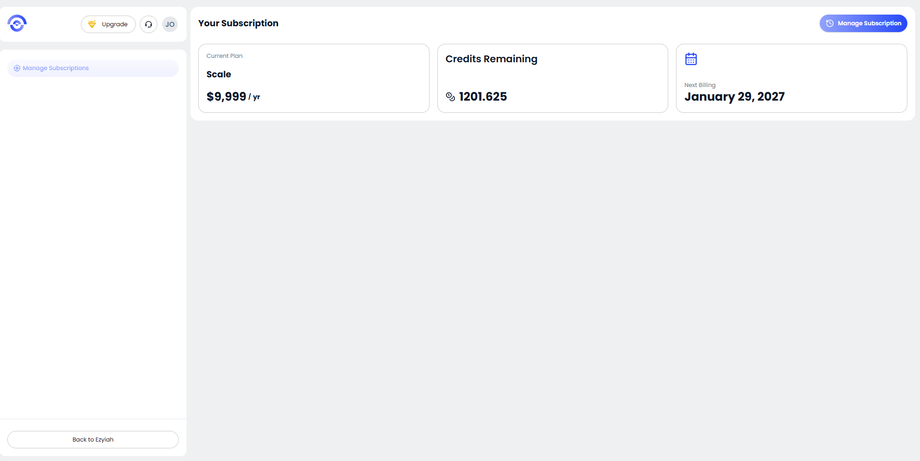The image size is (920, 461).
Task: Open support via the headset icon
Action: coord(148,24)
